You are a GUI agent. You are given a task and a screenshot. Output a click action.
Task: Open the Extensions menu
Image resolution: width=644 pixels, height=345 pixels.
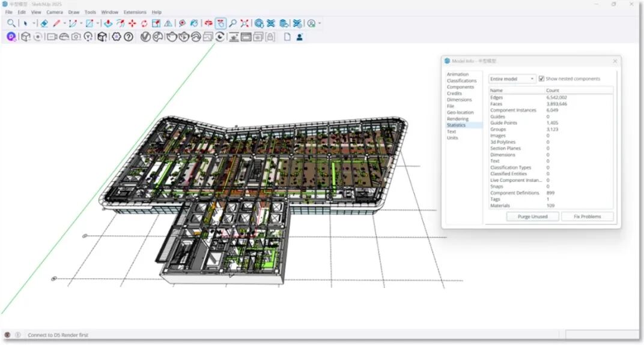click(x=135, y=12)
